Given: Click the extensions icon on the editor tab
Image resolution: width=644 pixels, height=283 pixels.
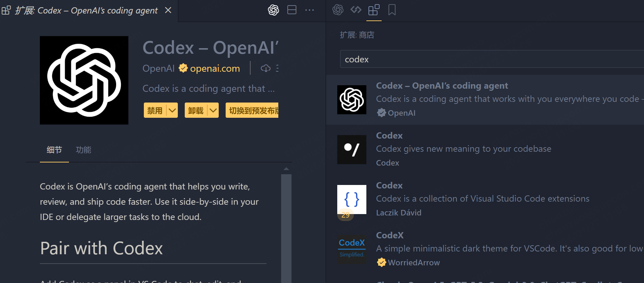Looking at the screenshot, I should point(6,10).
